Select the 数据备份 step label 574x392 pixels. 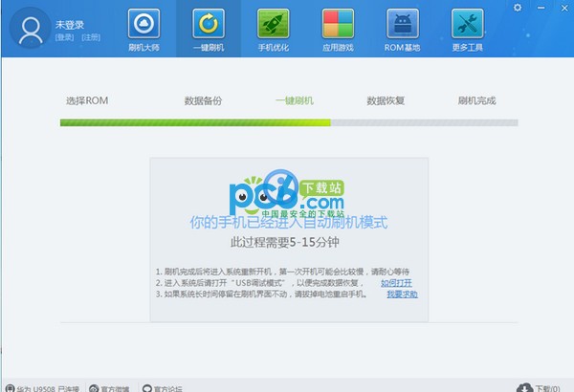pos(203,100)
